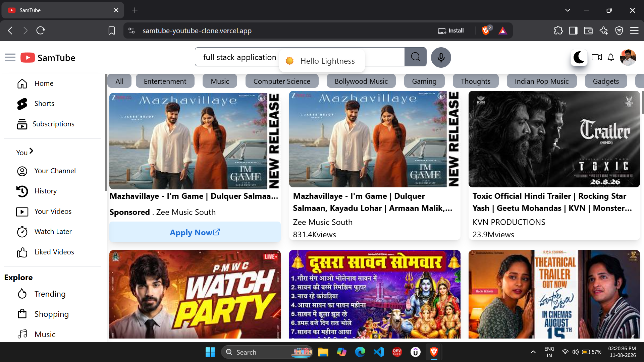
Task: Open Music in Explore sidebar
Action: (x=36, y=334)
